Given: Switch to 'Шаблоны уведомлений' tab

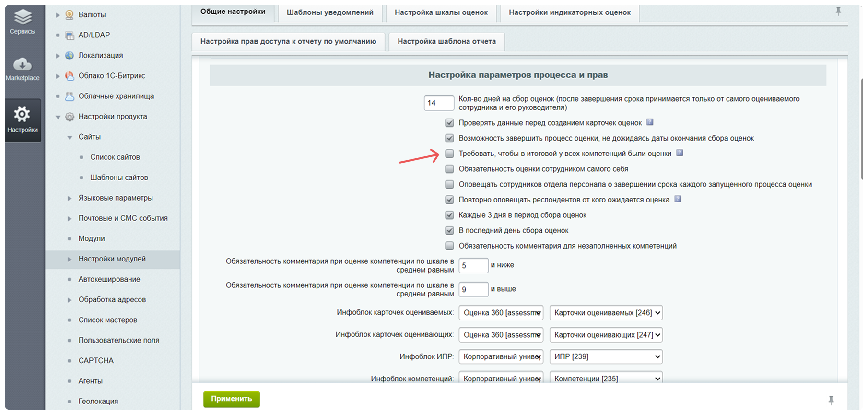Looking at the screenshot, I should 330,12.
